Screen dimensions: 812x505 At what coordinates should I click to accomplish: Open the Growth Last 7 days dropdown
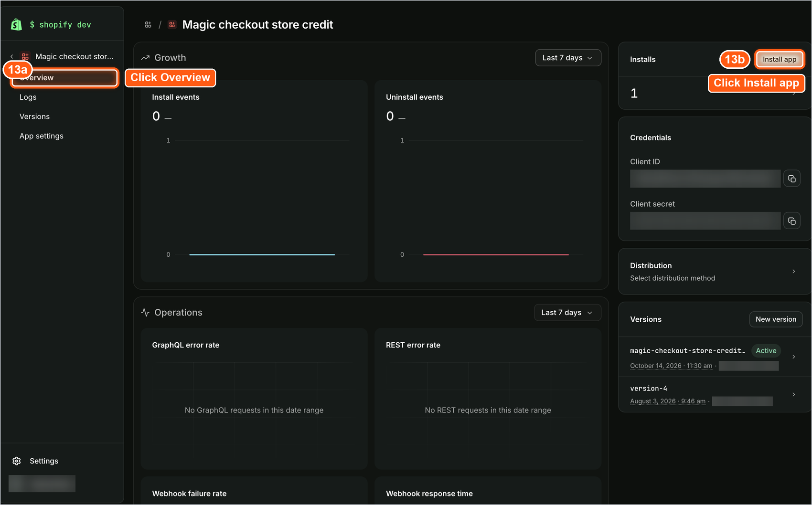[x=568, y=58]
